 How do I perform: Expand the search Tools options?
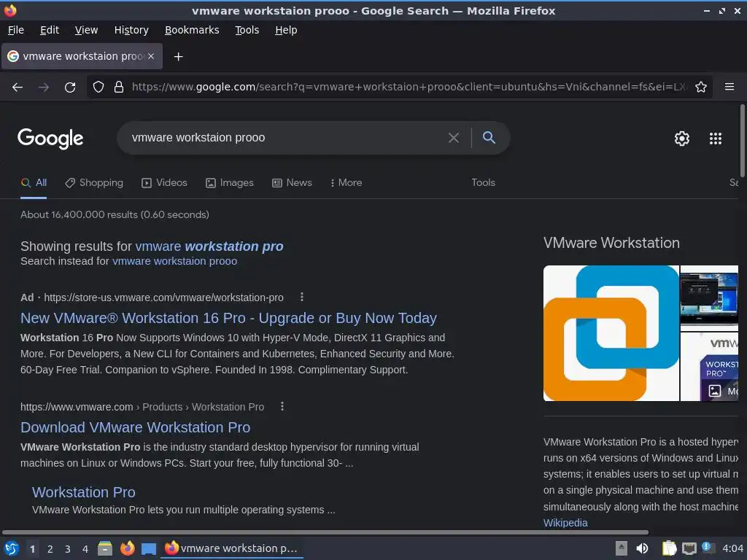tap(483, 183)
